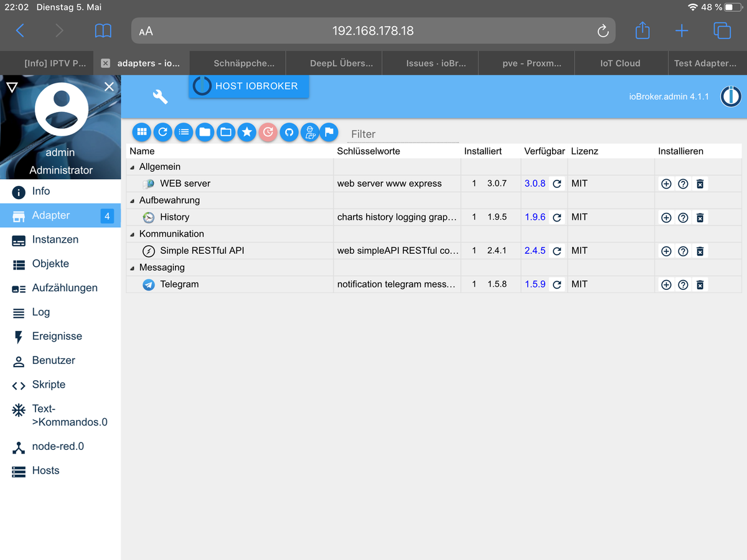The width and height of the screenshot is (747, 560).
Task: Open Log in the sidebar
Action: tap(60, 312)
